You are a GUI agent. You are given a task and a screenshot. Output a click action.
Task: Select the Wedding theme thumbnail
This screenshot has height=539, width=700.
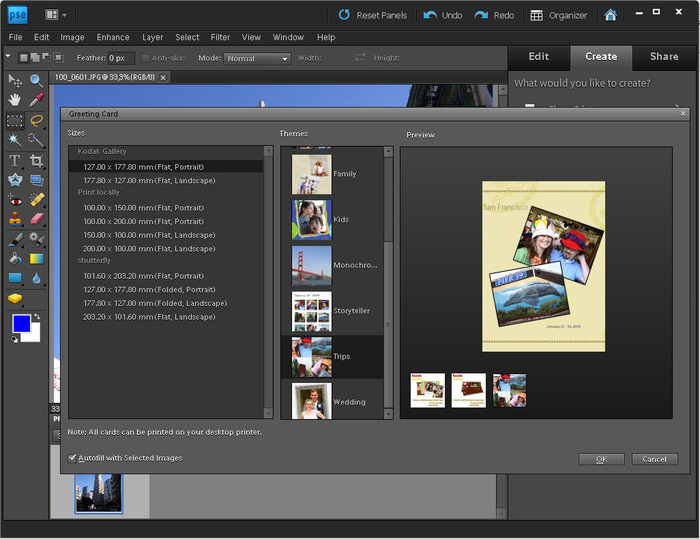pos(311,401)
